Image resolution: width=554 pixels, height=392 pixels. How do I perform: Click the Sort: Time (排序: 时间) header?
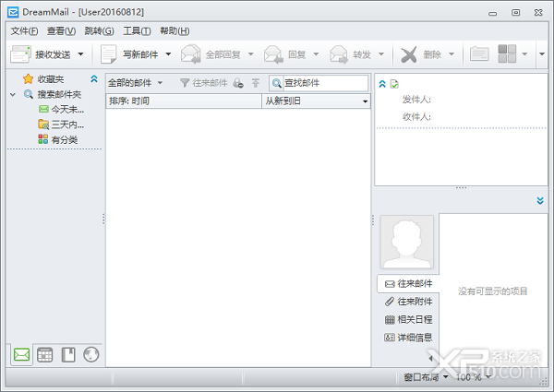[x=184, y=101]
